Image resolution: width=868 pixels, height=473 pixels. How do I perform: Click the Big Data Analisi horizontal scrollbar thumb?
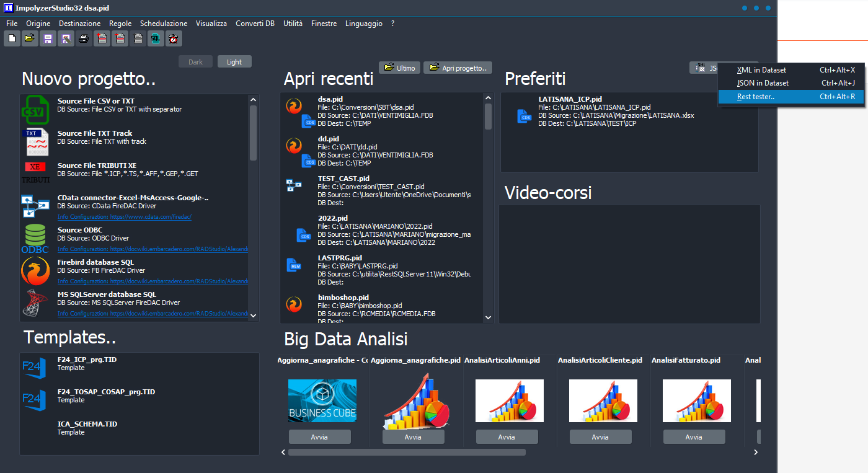(x=407, y=453)
